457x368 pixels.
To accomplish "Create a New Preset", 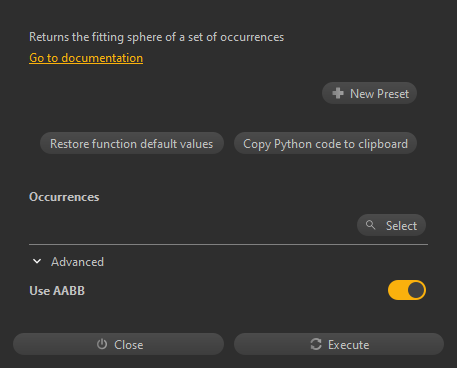I will click(x=369, y=93).
